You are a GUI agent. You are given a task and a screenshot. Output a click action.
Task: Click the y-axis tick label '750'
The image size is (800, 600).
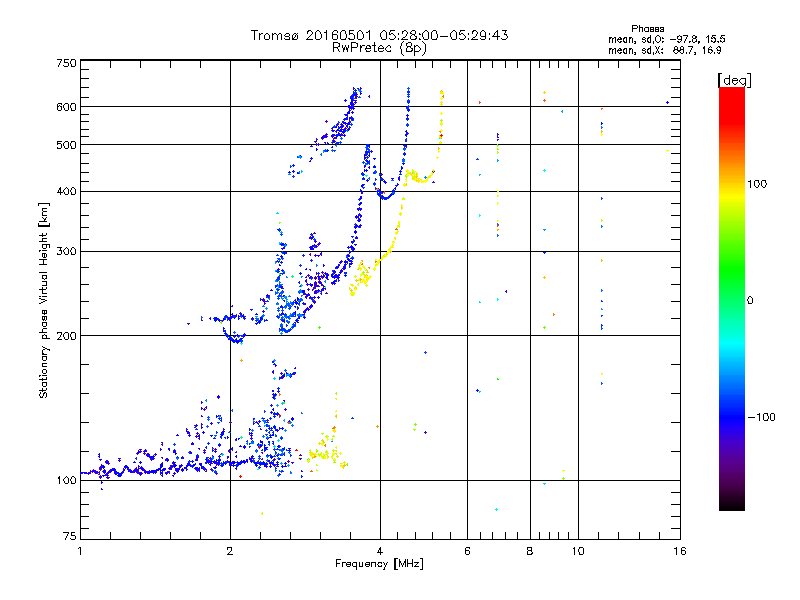click(x=66, y=64)
